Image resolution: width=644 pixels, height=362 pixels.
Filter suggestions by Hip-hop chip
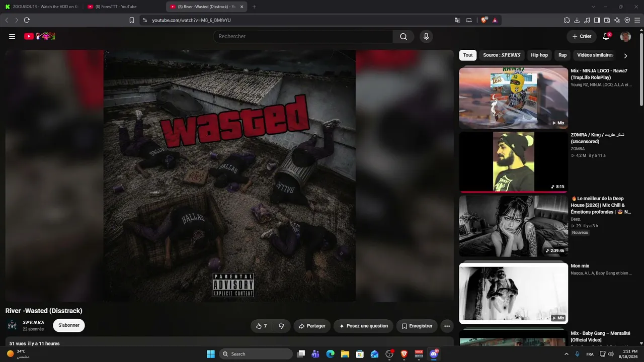539,55
